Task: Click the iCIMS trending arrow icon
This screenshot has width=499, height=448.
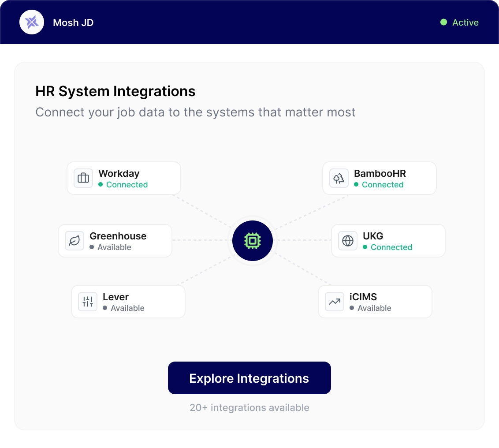Action: 335,302
